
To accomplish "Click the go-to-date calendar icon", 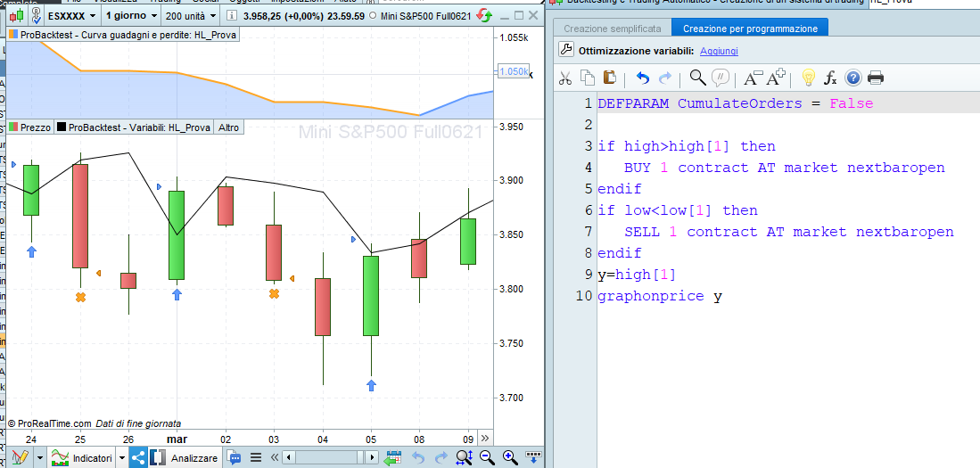I will tap(393, 457).
